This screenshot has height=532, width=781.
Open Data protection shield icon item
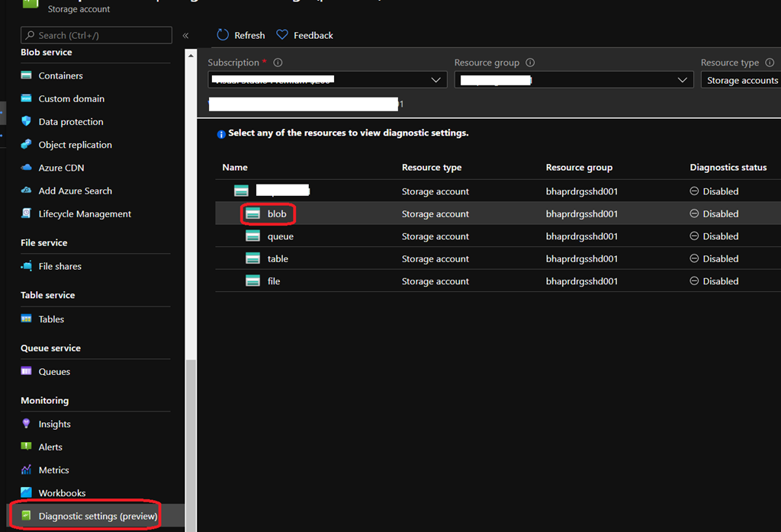pyautogui.click(x=27, y=122)
